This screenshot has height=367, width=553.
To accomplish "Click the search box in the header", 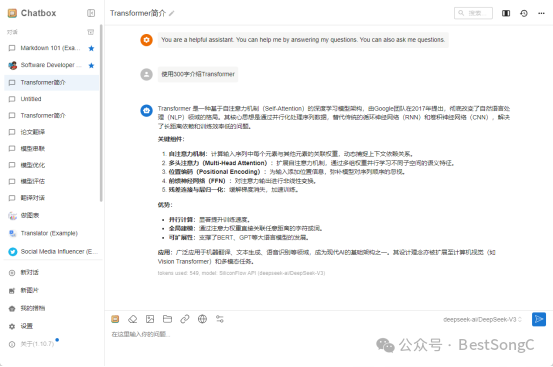I will pyautogui.click(x=473, y=13).
